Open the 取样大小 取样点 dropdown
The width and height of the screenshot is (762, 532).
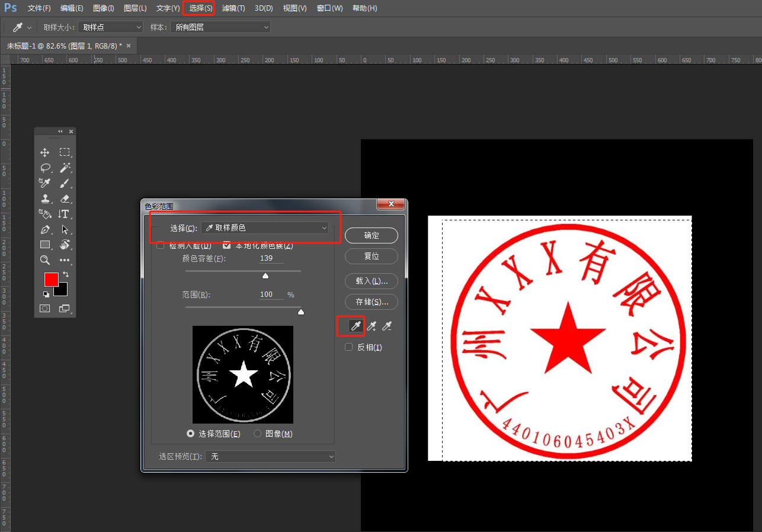coord(111,27)
